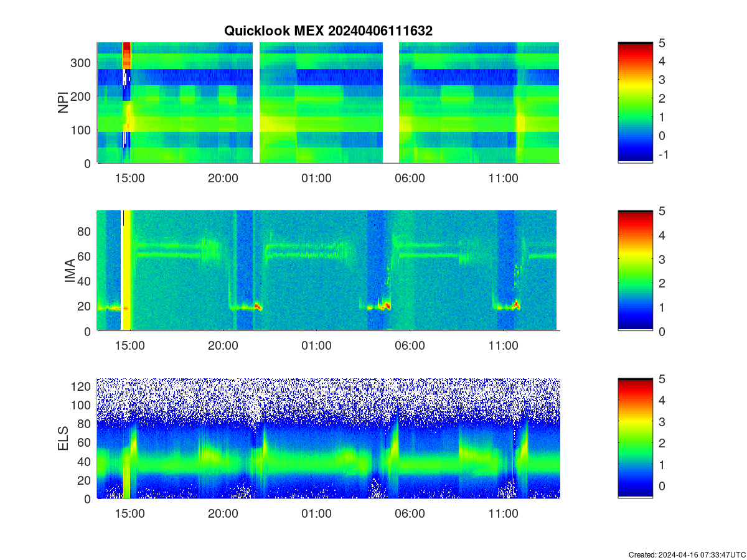Click the ELS spectrogram panel
Viewport: 747px width, 560px height.
click(328, 438)
